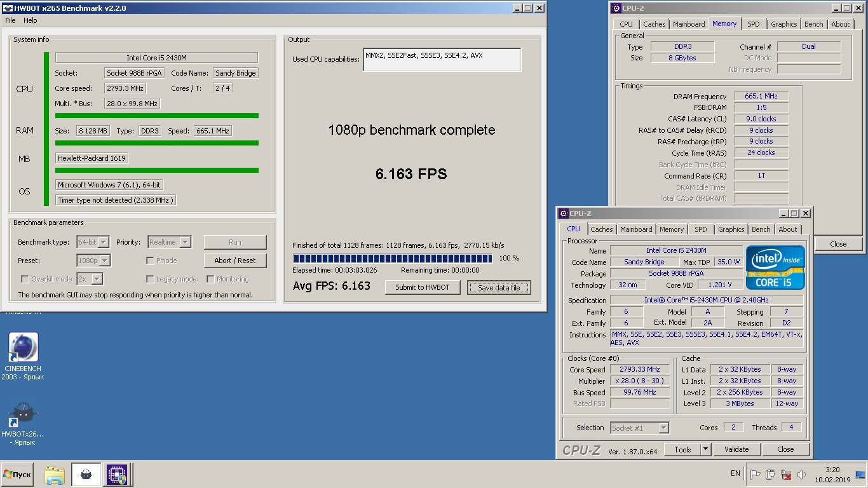Switch to Bench tab in front CPU-Z
The image size is (868, 488).
pyautogui.click(x=761, y=229)
